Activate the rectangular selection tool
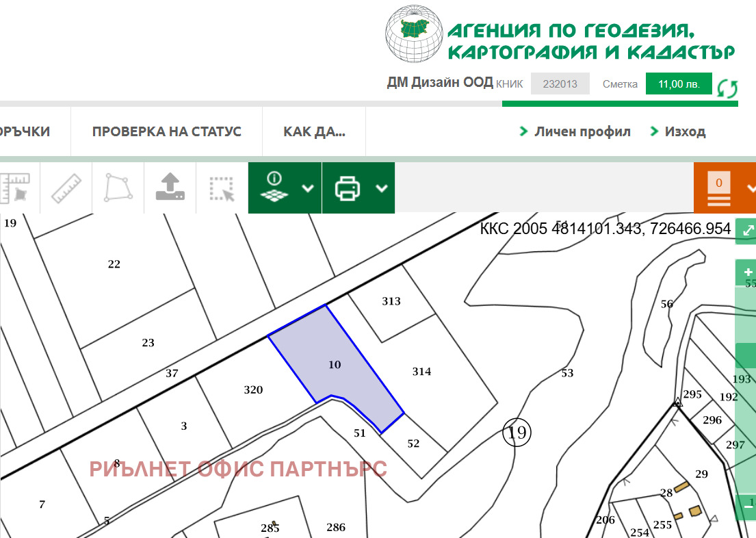 223,187
